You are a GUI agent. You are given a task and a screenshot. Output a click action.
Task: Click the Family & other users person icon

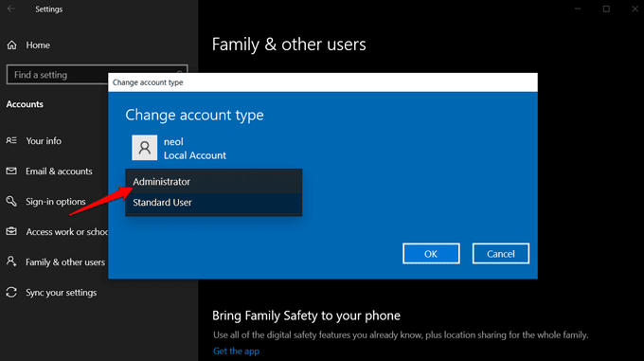coord(11,262)
